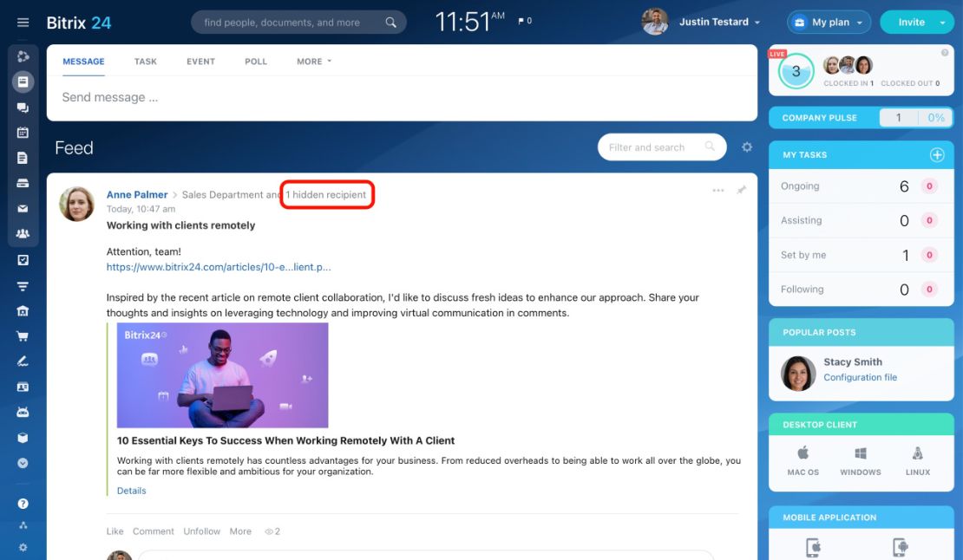This screenshot has width=963, height=560.
Task: Open the e-signature pen icon in sidebar
Action: [x=23, y=361]
